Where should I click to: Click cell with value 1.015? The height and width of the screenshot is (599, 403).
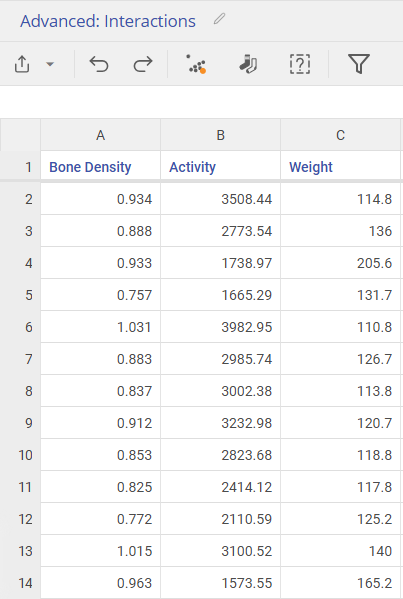[x=100, y=551]
